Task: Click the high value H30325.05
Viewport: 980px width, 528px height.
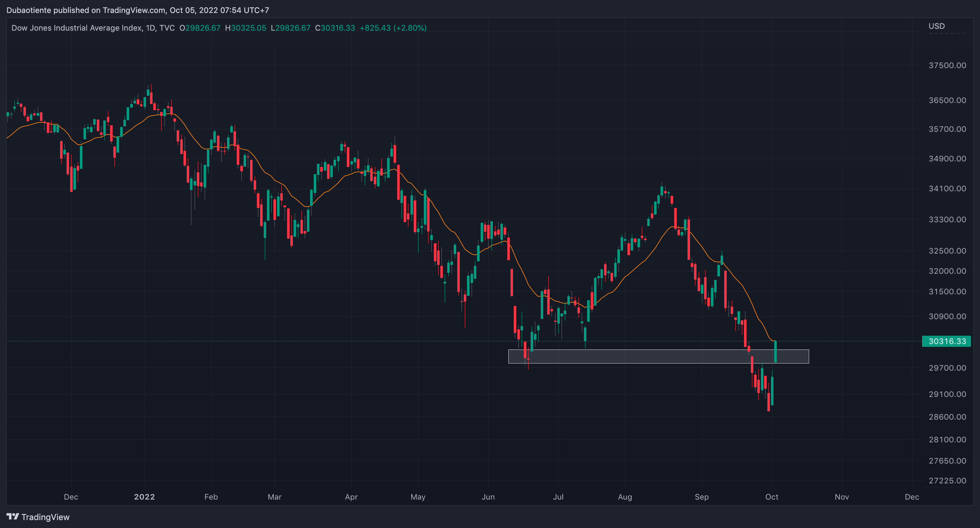Action: point(245,28)
